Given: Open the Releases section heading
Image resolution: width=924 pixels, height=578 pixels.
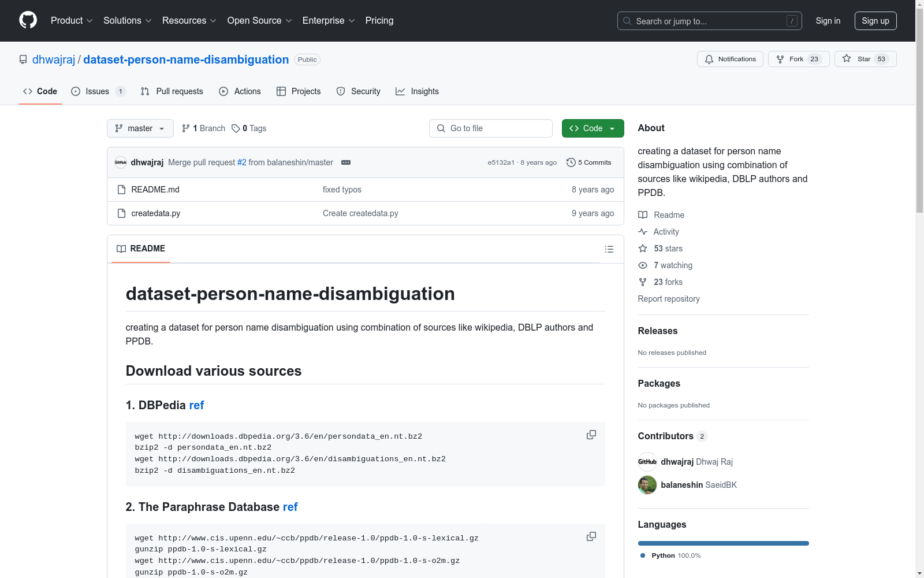Looking at the screenshot, I should [x=658, y=331].
